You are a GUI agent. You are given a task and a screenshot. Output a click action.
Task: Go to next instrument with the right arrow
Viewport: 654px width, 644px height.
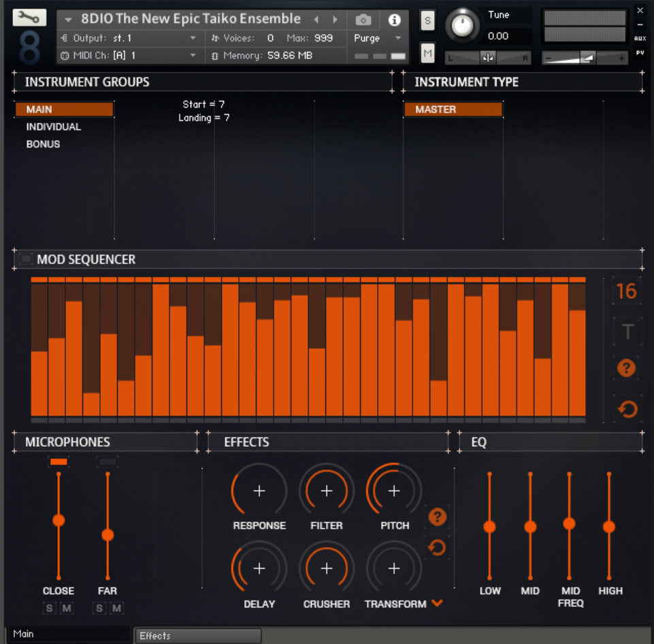click(335, 20)
